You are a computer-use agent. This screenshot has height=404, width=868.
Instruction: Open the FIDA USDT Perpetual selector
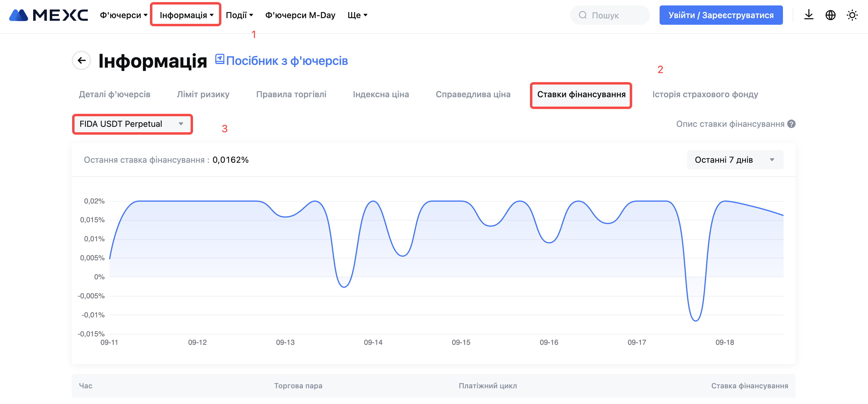[132, 124]
